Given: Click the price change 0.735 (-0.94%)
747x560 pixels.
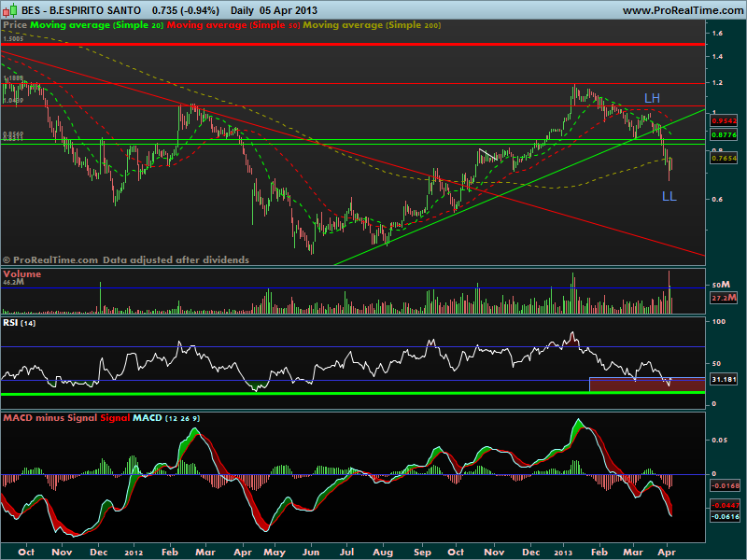Looking at the screenshot, I should click(x=186, y=10).
